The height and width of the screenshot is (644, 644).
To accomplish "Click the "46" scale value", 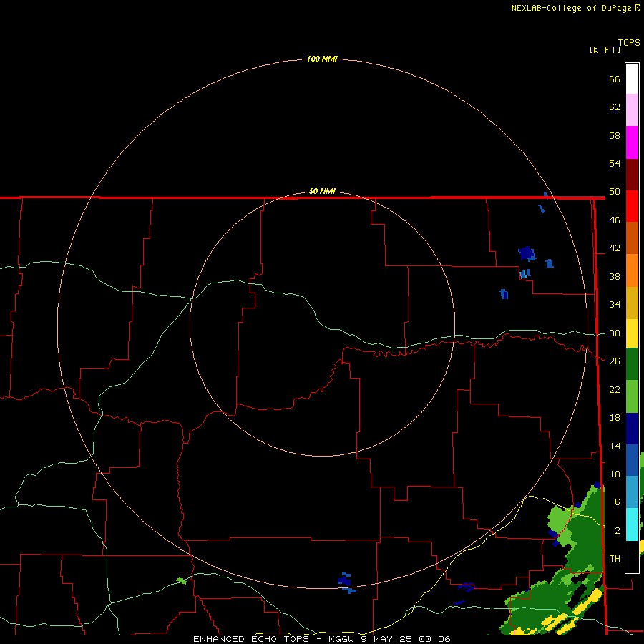I will coord(615,220).
